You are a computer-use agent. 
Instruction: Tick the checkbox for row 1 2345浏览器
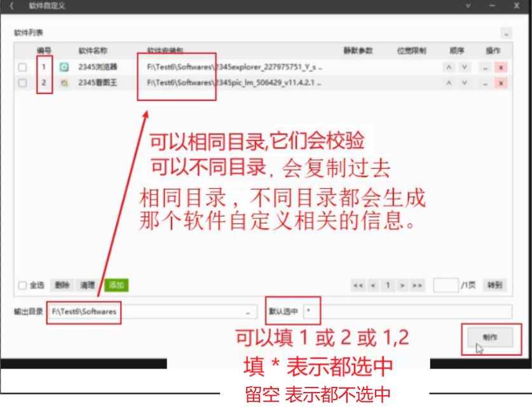pos(23,67)
